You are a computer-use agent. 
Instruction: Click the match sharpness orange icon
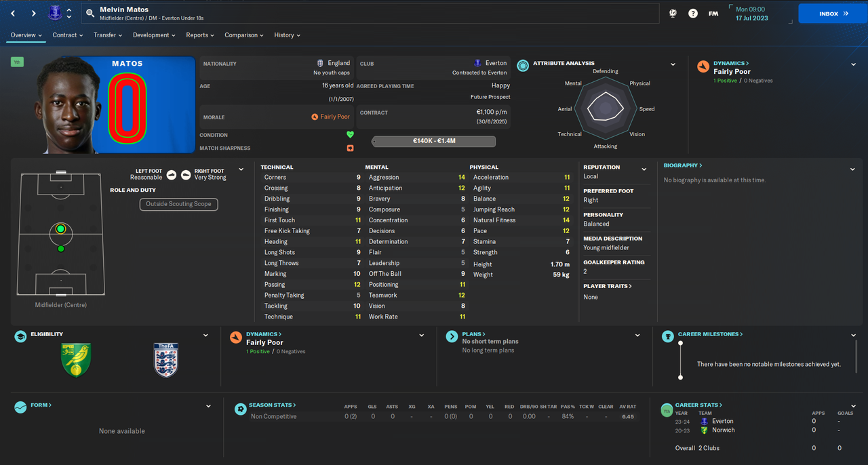pos(350,148)
